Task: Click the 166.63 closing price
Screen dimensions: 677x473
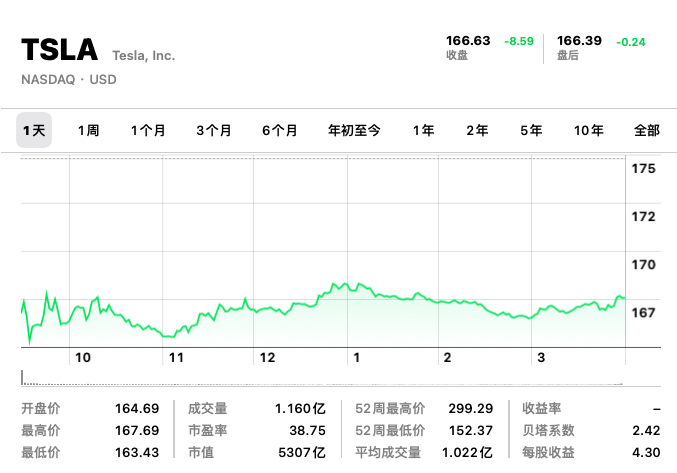Action: (x=468, y=41)
